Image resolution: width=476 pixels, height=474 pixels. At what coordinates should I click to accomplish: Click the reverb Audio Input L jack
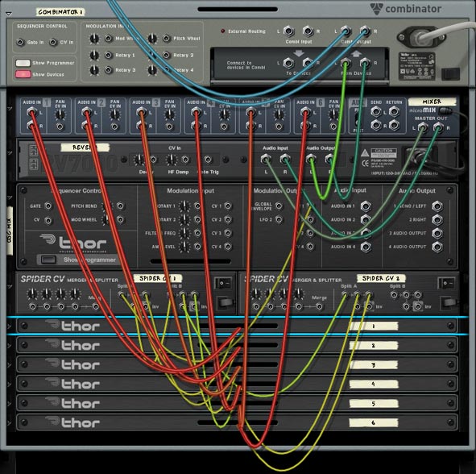[x=266, y=159]
